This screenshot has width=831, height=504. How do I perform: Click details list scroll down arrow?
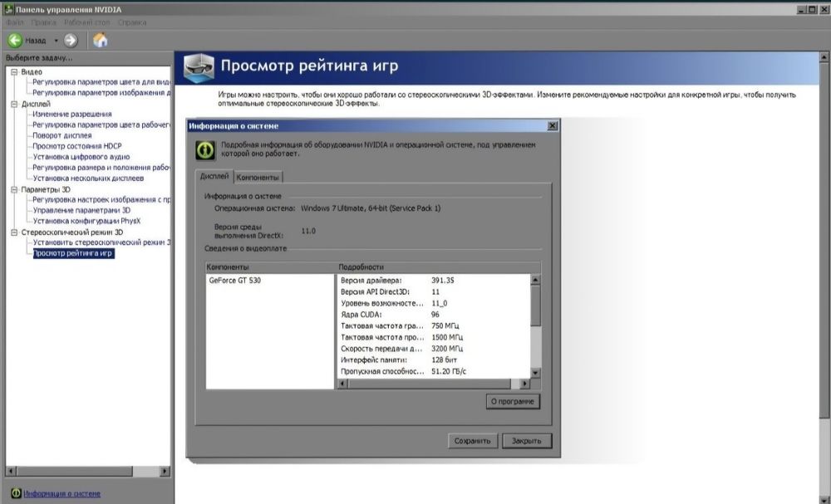[x=535, y=373]
